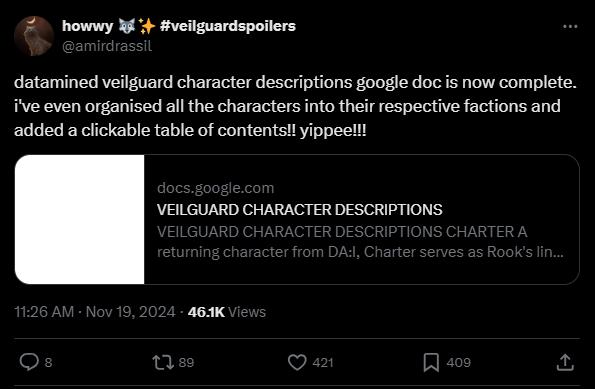The width and height of the screenshot is (595, 389).
Task: Open the three-dot more options menu
Action: [570, 27]
